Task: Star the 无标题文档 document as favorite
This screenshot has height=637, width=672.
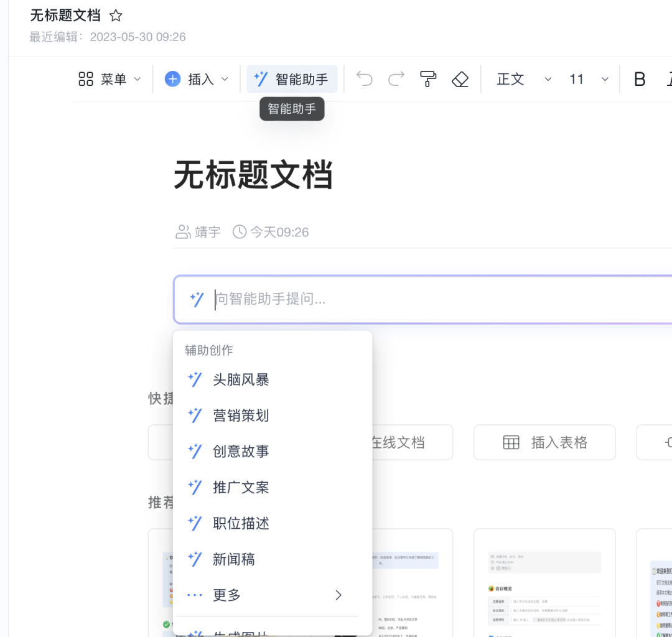Action: click(x=116, y=16)
